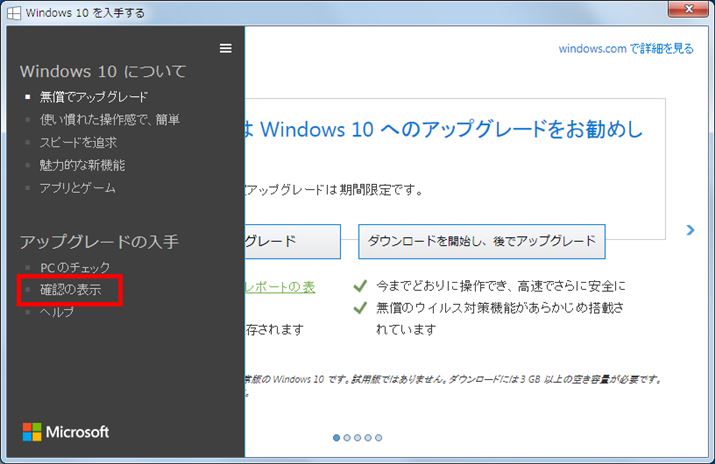Open windows.com で詳細を見る link
This screenshot has height=464, width=715.
click(626, 48)
